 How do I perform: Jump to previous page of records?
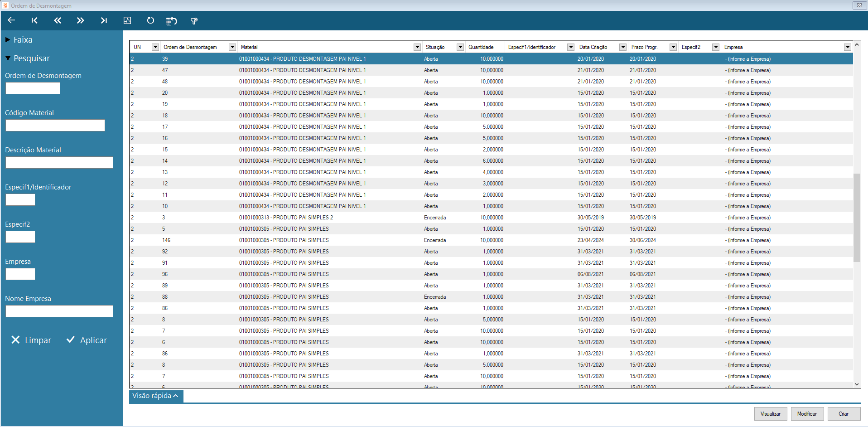pos(58,20)
